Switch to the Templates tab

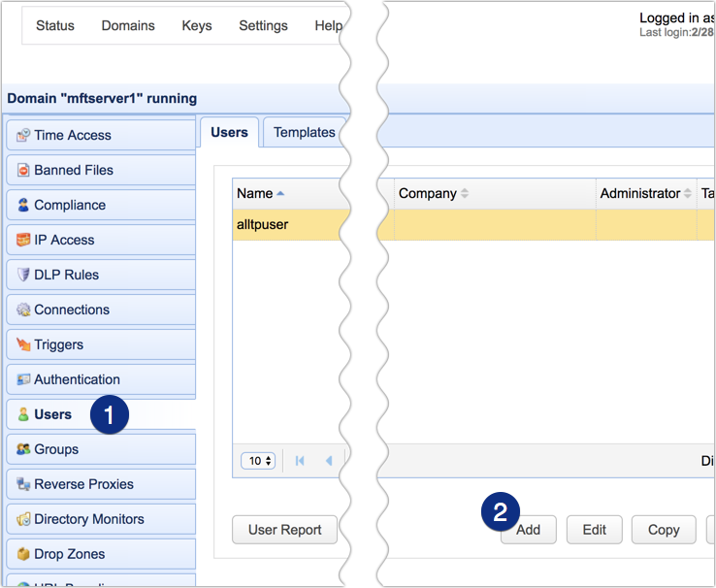(304, 132)
